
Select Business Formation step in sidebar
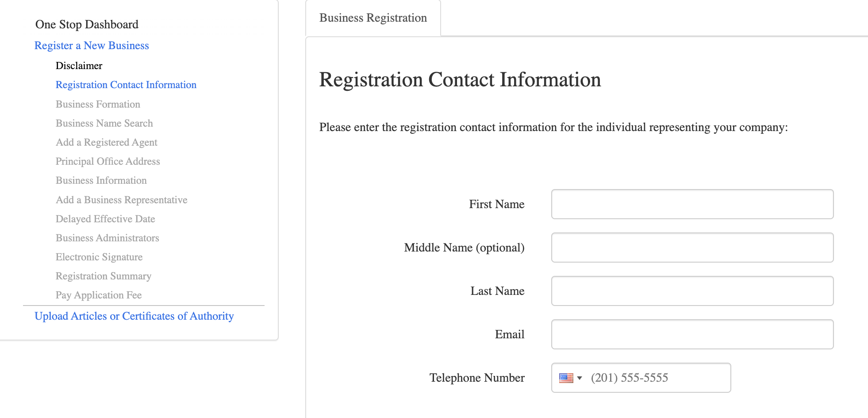98,104
